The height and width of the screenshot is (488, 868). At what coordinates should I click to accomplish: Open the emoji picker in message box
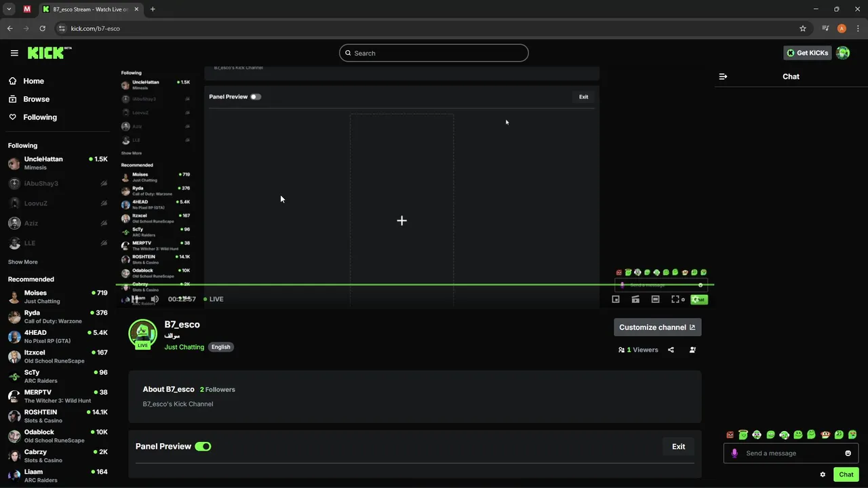[848, 453]
